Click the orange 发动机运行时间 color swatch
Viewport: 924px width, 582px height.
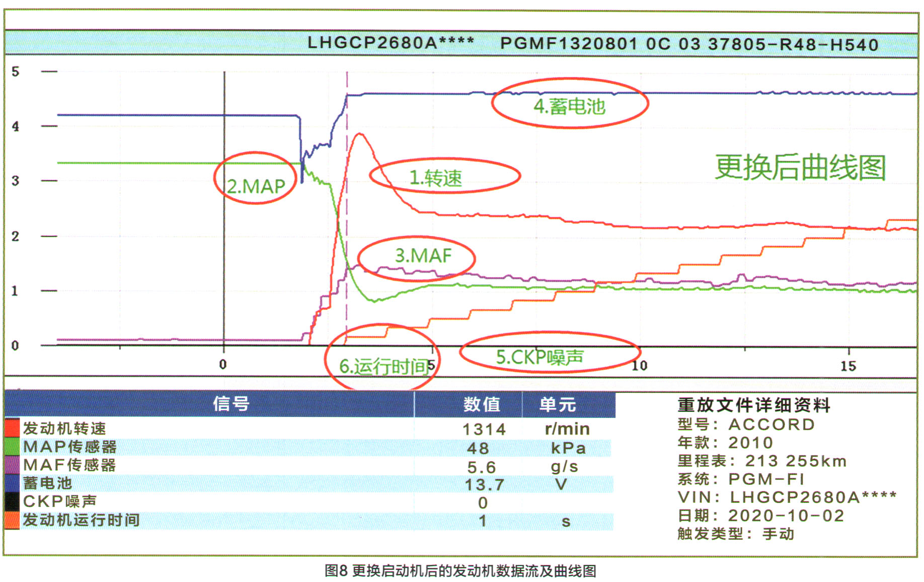(12, 520)
